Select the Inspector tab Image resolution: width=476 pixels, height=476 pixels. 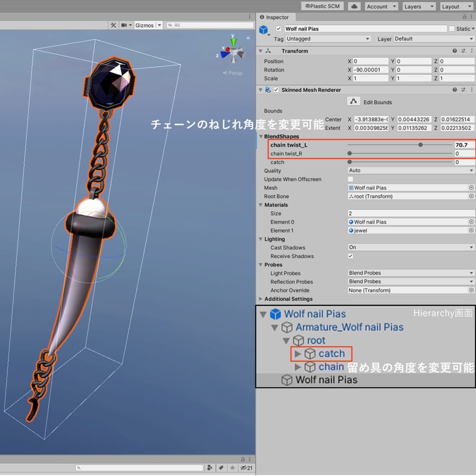pyautogui.click(x=274, y=17)
